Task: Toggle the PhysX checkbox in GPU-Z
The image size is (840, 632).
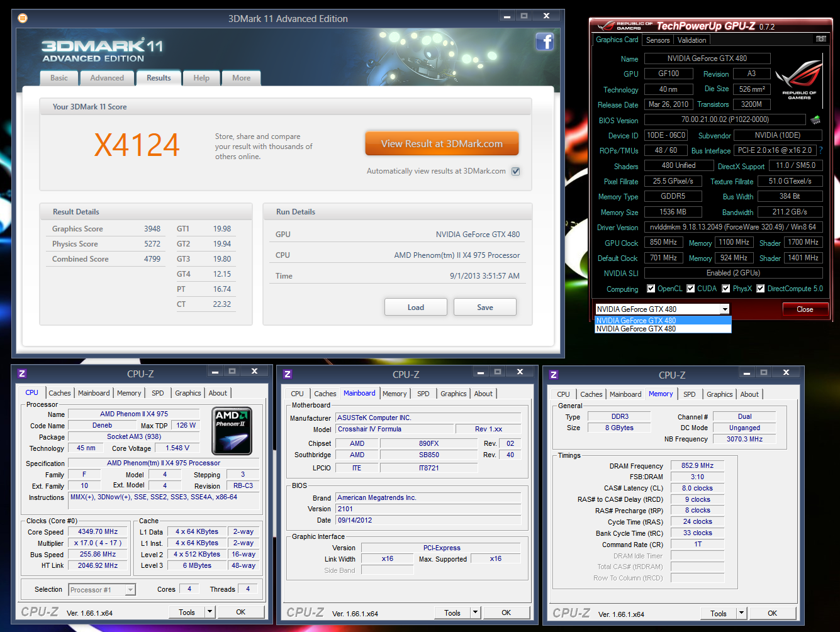Action: coord(726,289)
